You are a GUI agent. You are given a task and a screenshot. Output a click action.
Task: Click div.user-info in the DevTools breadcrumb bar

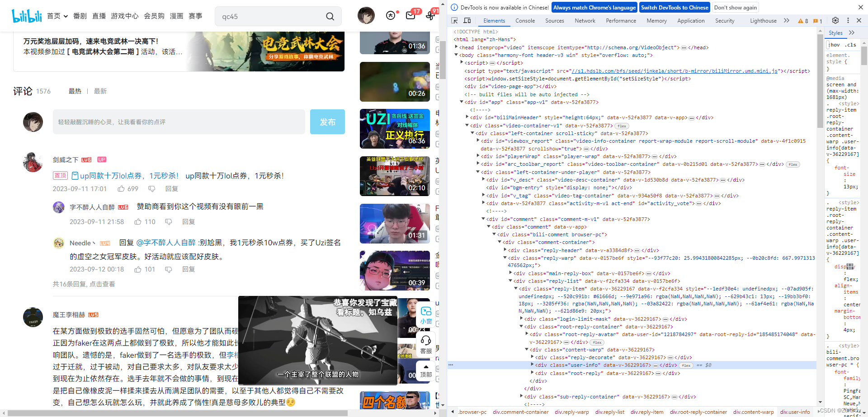[x=794, y=412]
